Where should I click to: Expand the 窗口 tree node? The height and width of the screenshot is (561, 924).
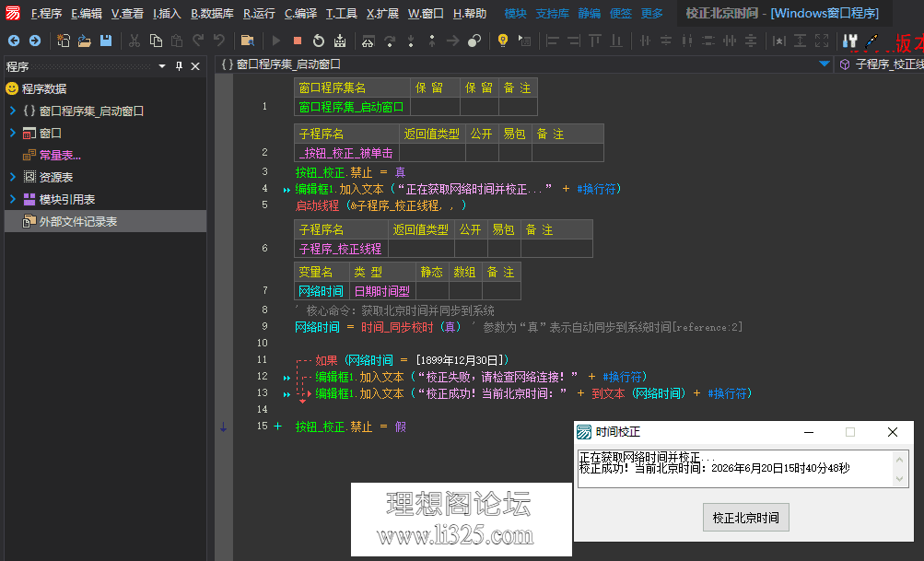pos(12,133)
